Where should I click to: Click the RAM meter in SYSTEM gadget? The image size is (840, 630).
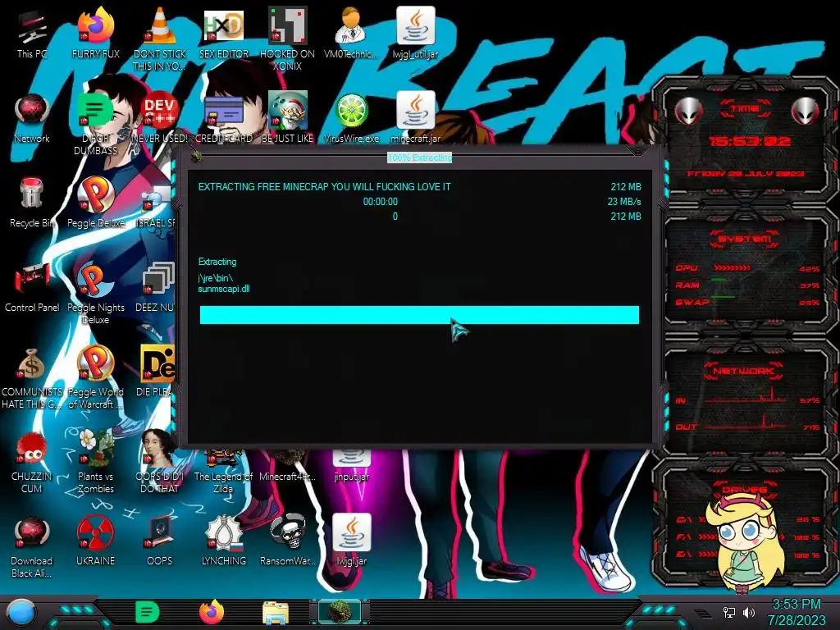coord(746,285)
